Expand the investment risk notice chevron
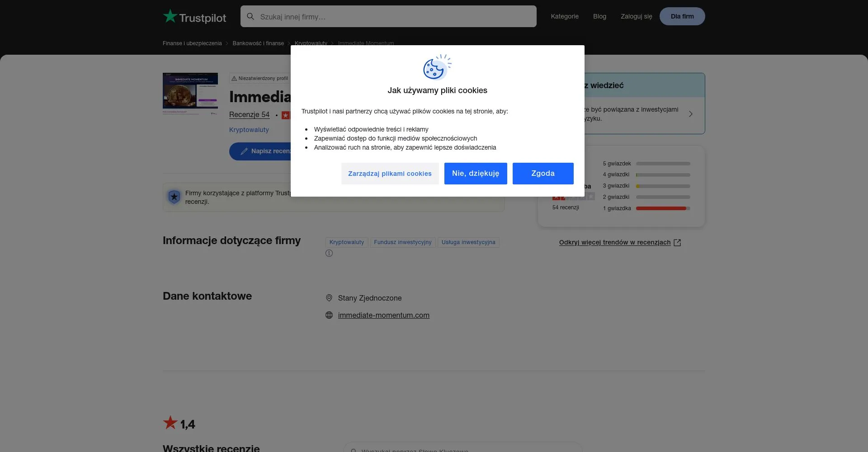Viewport: 868px width, 452px height. (x=690, y=114)
